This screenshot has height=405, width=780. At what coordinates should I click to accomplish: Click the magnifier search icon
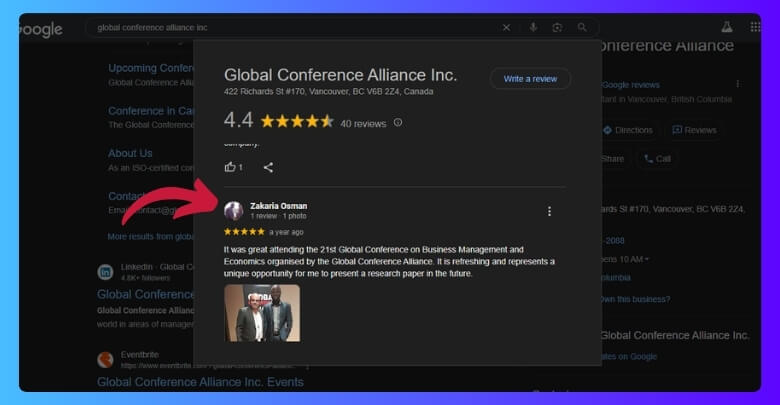pyautogui.click(x=582, y=27)
